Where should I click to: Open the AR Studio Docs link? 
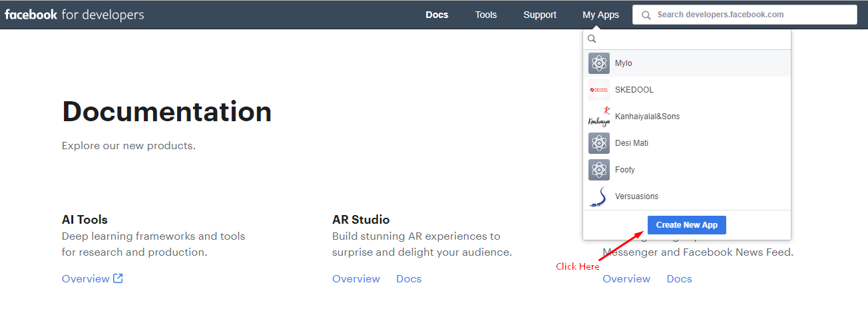(x=409, y=278)
